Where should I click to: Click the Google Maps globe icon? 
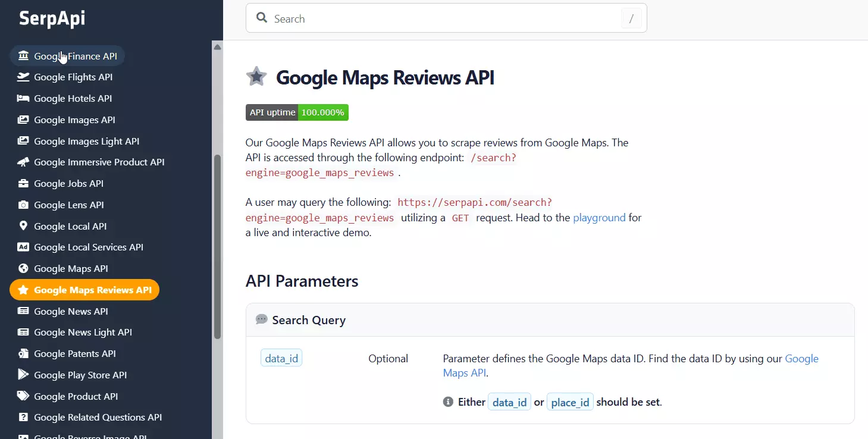(x=23, y=269)
